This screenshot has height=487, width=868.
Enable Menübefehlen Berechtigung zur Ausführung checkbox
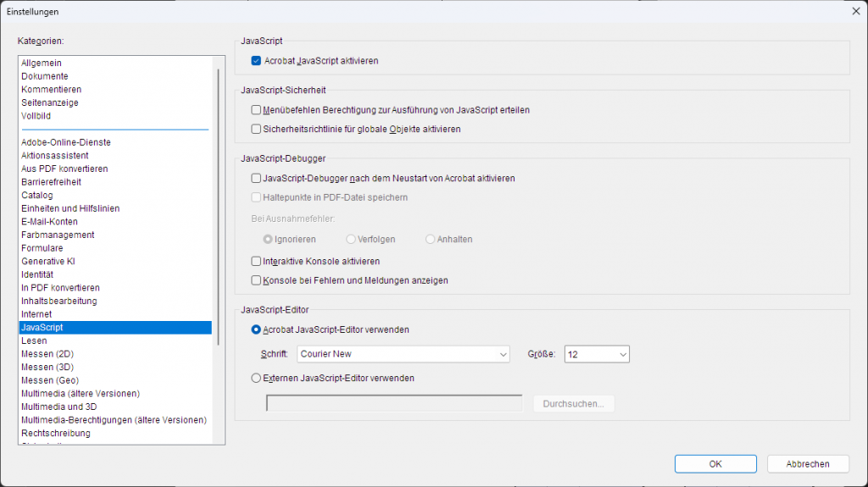pos(256,110)
